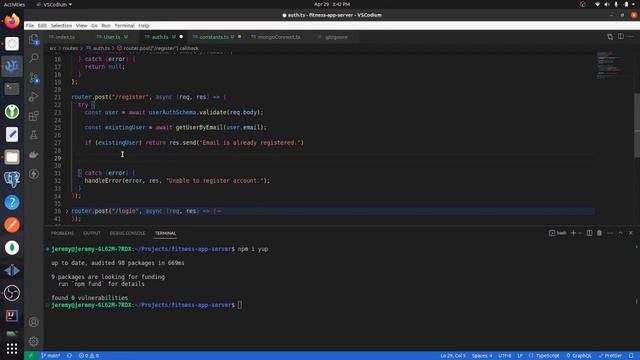Open launch profile dropdown beside new terminal

(x=580, y=233)
